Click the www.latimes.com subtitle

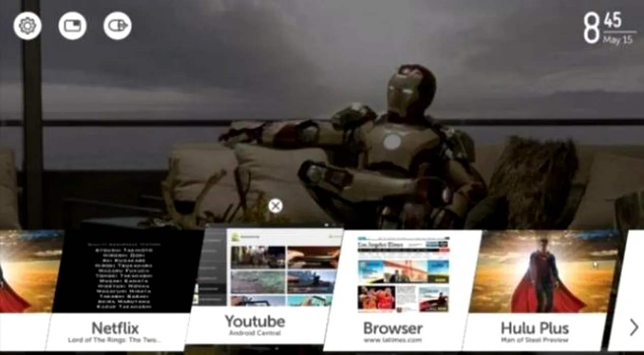[392, 340]
